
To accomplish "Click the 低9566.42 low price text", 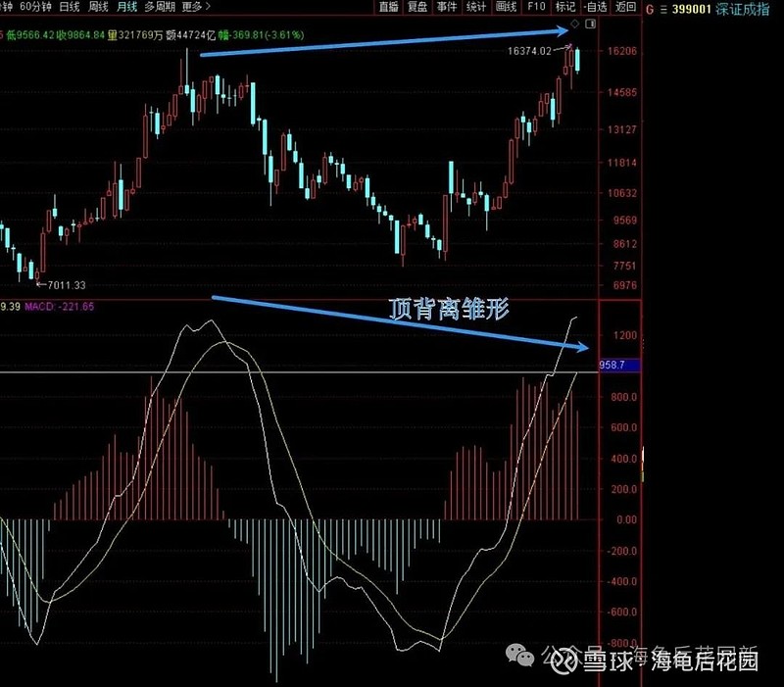I will [x=30, y=35].
